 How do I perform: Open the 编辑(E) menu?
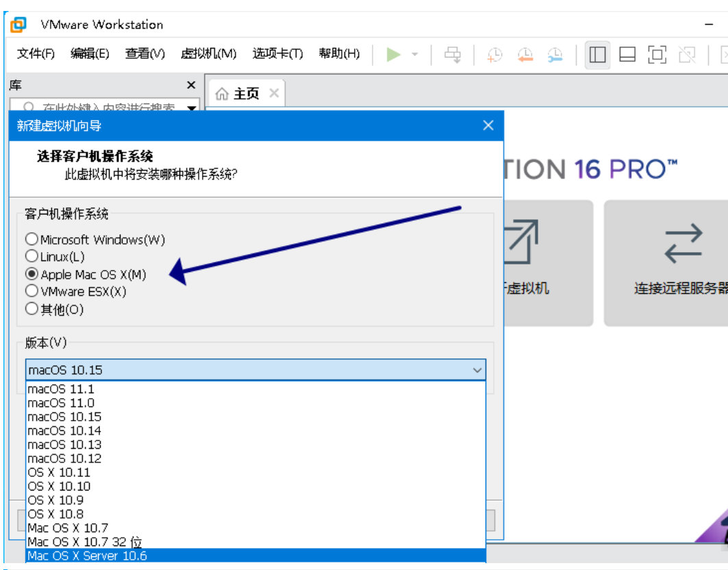[90, 54]
